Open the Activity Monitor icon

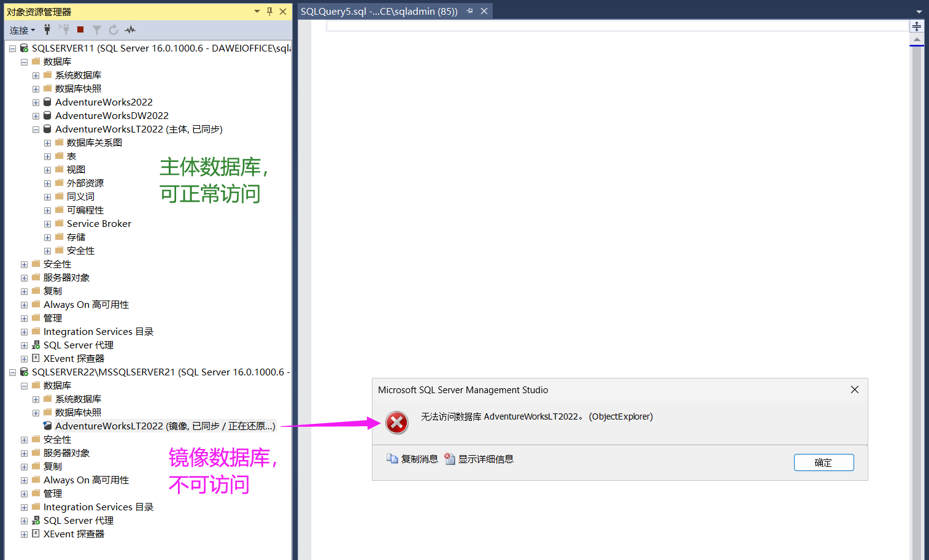point(130,29)
